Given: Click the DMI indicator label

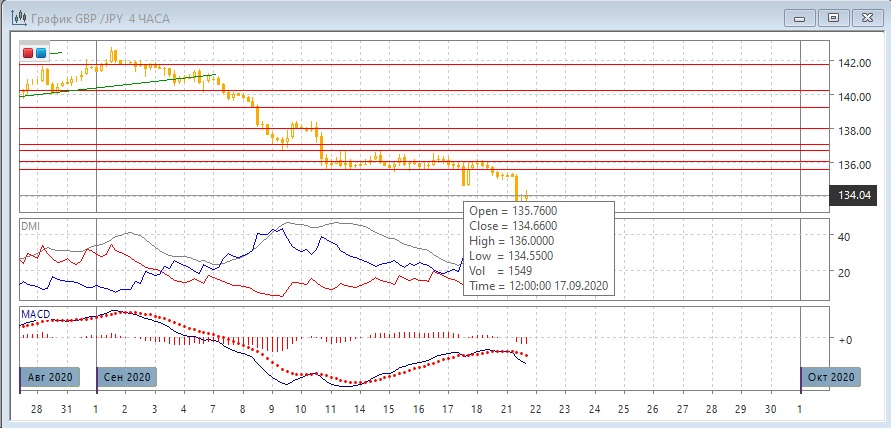Looking at the screenshot, I should [30, 227].
